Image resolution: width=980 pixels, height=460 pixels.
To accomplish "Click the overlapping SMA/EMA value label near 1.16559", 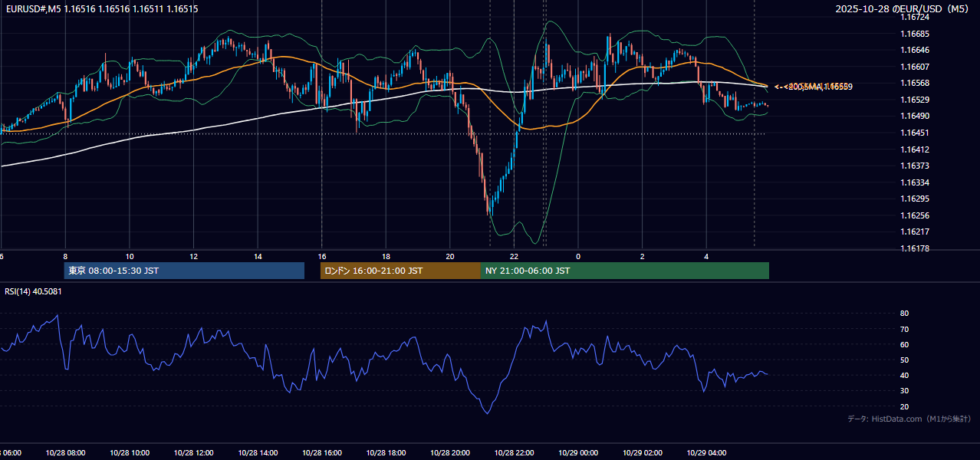I will point(813,87).
